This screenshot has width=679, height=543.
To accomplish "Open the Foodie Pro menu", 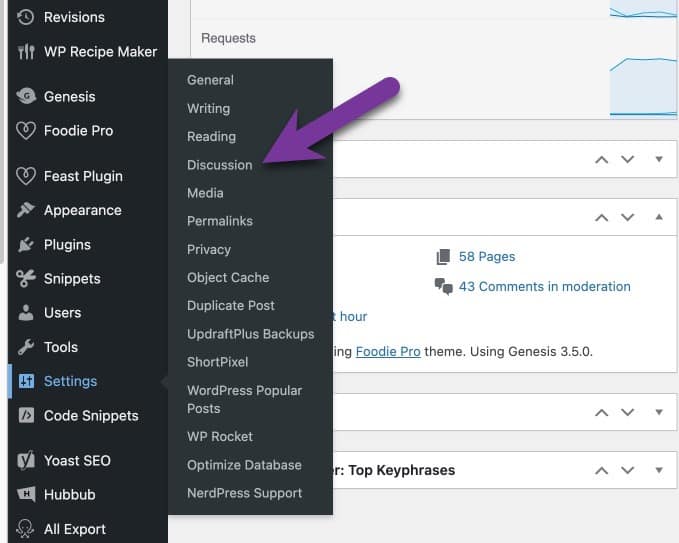I will pyautogui.click(x=78, y=130).
